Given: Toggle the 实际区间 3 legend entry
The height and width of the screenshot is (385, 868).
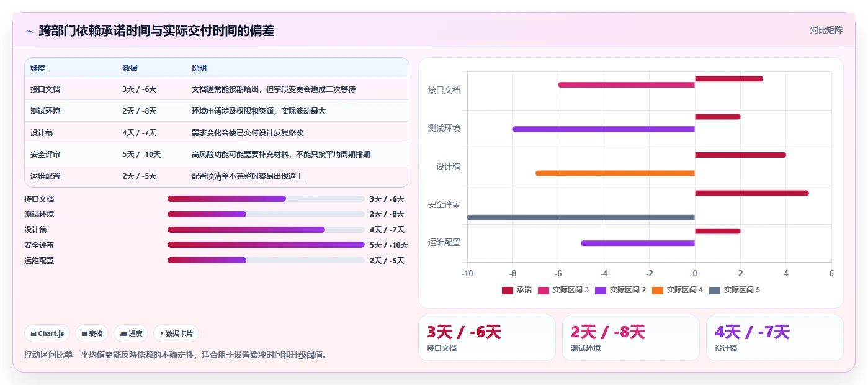Looking at the screenshot, I should pos(563,290).
